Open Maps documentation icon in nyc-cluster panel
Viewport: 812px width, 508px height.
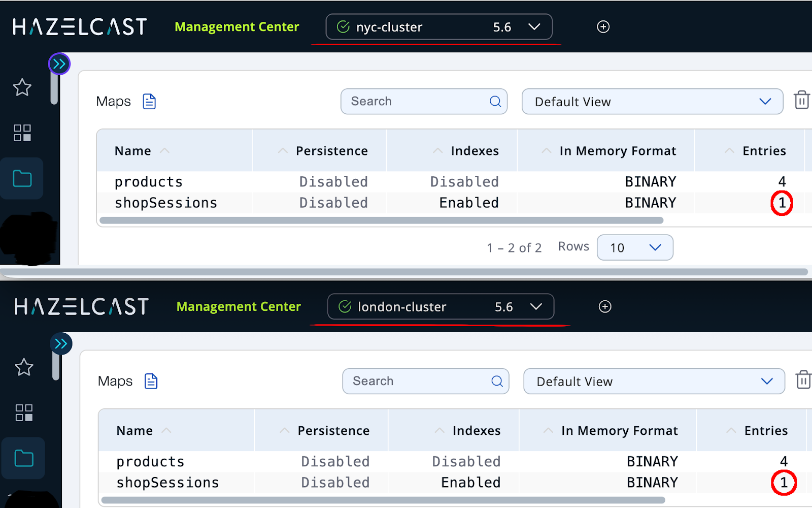(x=149, y=102)
